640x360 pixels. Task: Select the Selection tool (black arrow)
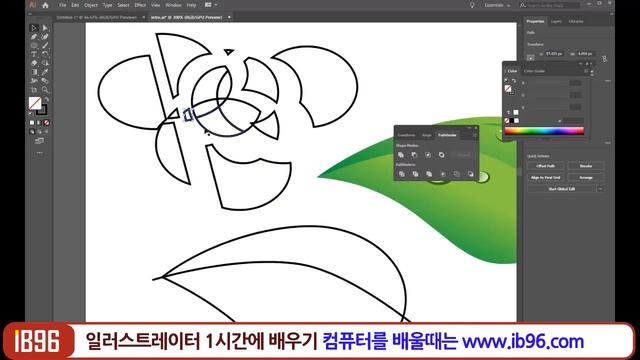34,28
